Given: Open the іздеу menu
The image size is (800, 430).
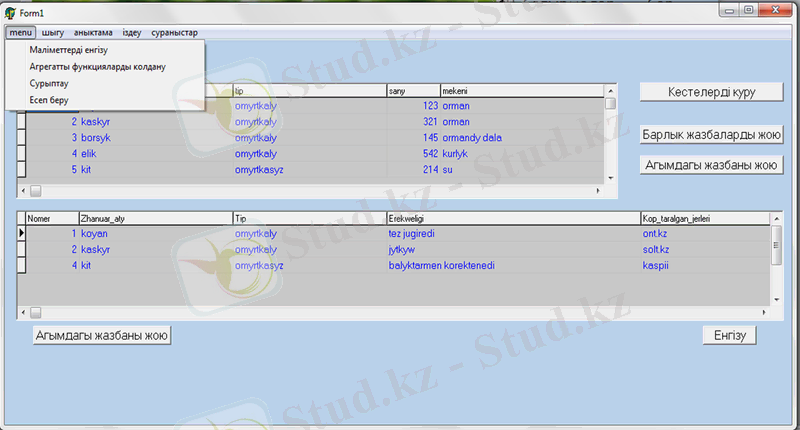Looking at the screenshot, I should tap(132, 32).
